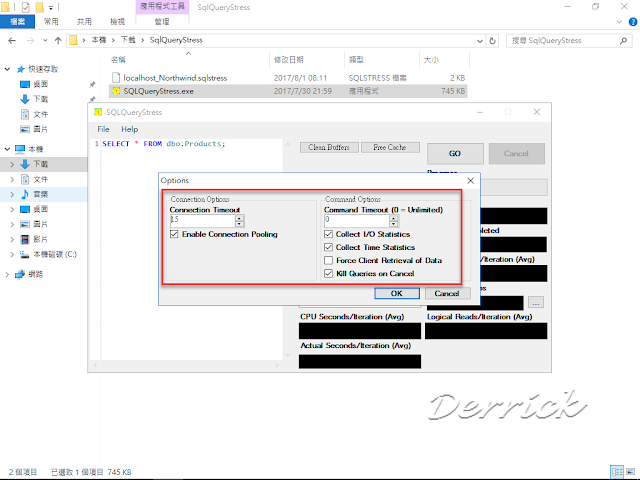The image size is (640, 480).
Task: Click OK in the Options dialog
Action: (x=397, y=293)
